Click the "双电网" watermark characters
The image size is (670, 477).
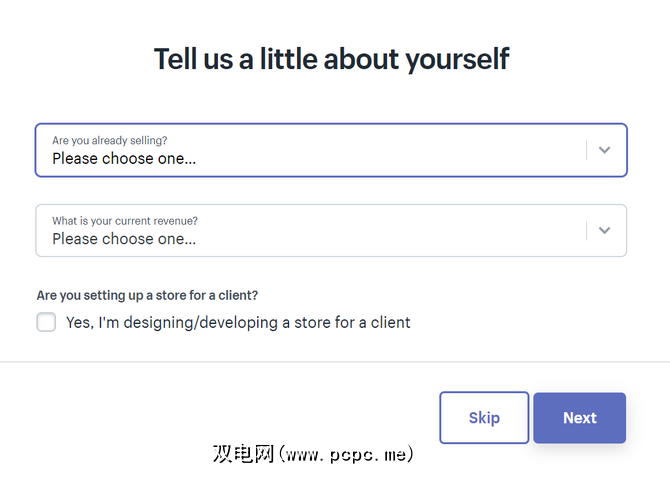click(243, 453)
